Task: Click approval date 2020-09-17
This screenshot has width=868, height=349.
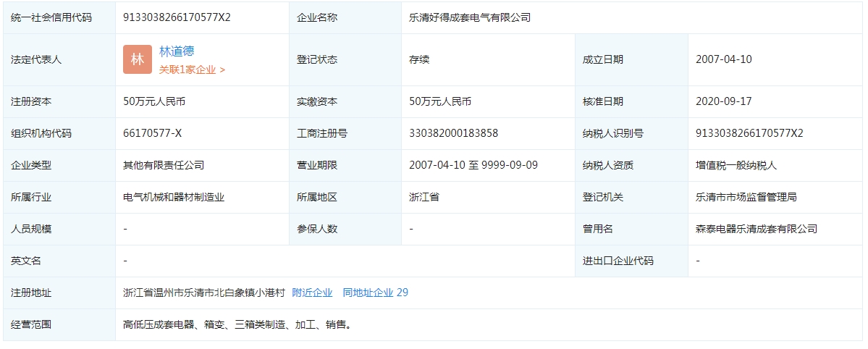Action: [723, 101]
